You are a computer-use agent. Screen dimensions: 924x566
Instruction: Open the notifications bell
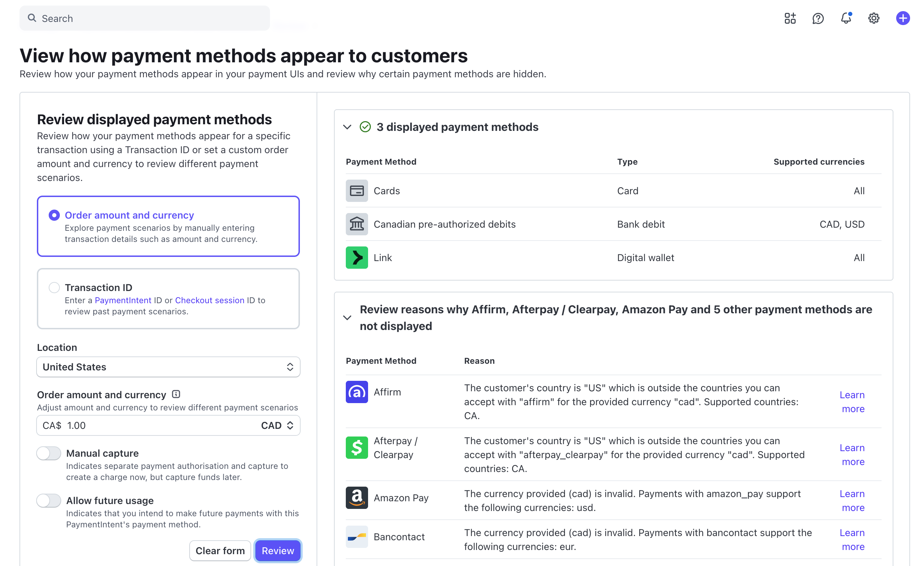(x=846, y=18)
